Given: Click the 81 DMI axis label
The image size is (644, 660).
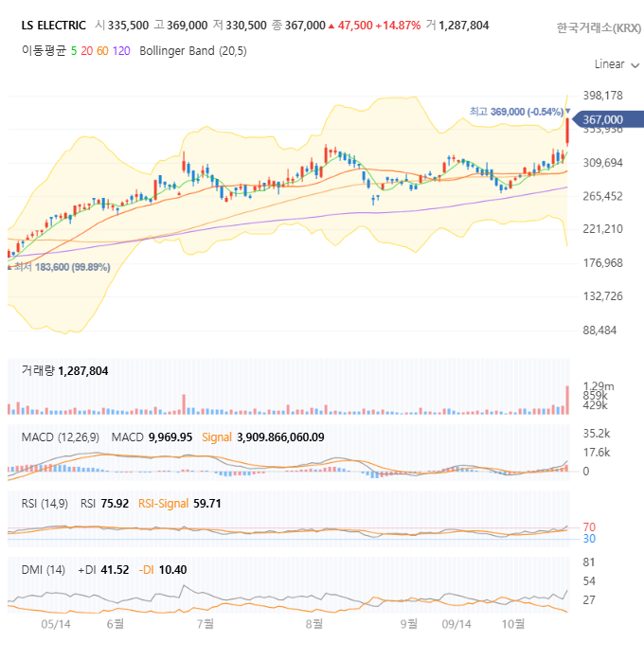Looking at the screenshot, I should tap(589, 562).
